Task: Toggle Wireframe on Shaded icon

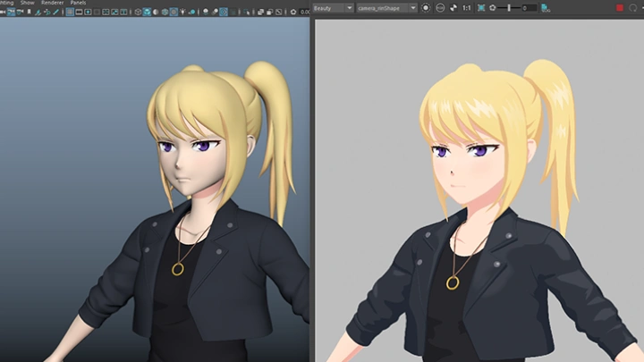Action: pos(165,12)
